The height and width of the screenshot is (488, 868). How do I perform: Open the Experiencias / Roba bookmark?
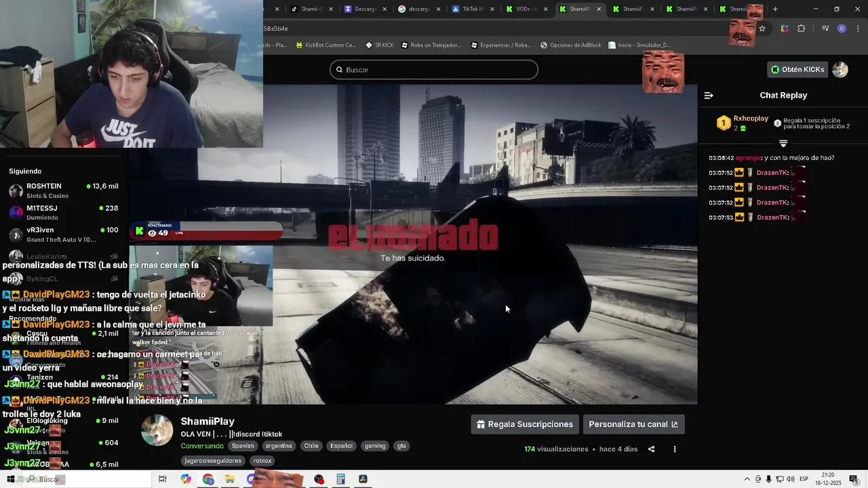[500, 45]
